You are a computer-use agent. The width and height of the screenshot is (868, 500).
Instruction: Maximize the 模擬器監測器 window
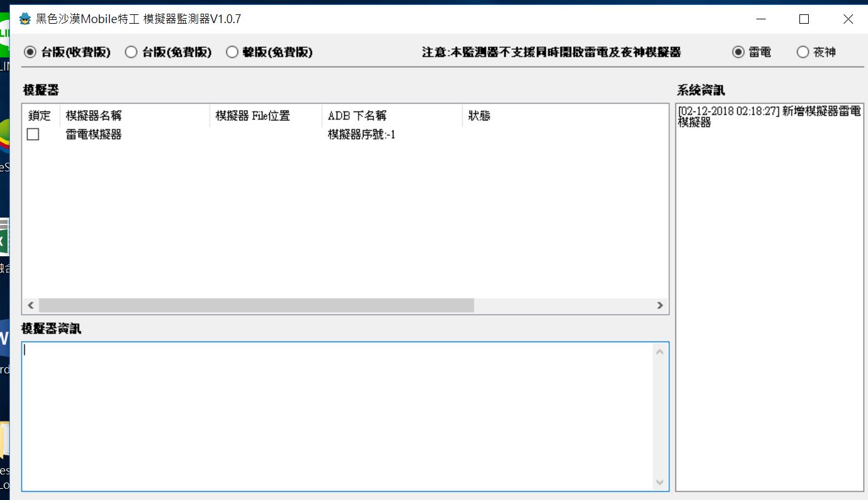coord(804,19)
